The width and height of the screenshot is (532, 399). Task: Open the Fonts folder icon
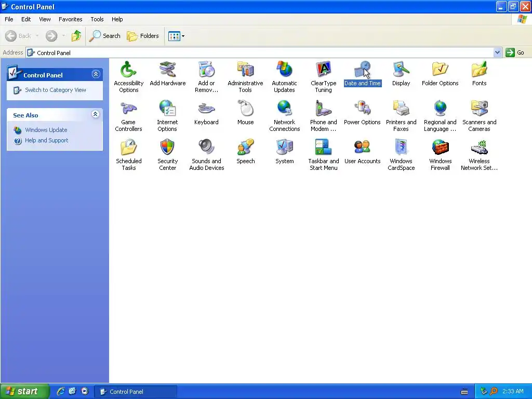479,70
